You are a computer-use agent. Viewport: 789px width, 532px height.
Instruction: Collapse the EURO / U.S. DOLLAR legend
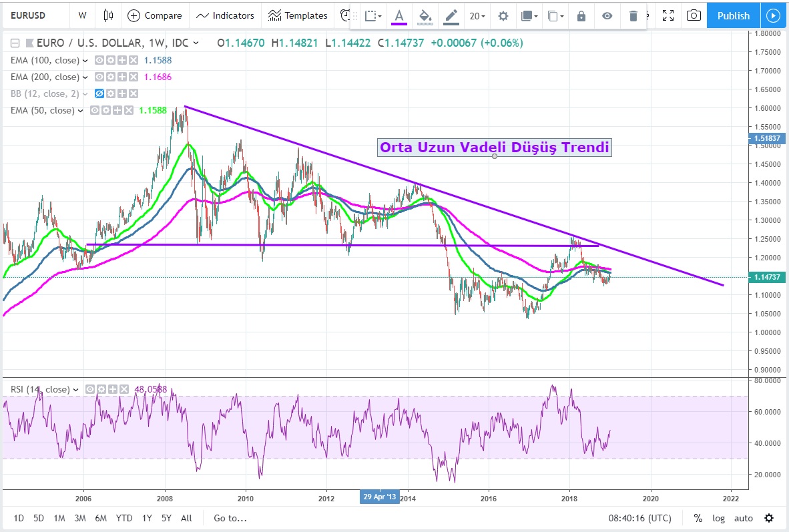(x=15, y=43)
